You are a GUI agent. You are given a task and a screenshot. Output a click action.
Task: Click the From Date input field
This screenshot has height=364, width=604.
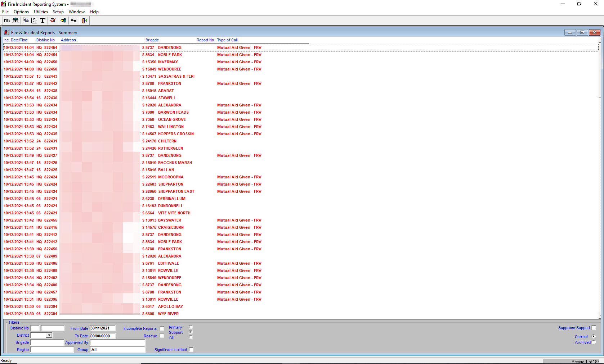pos(103,328)
